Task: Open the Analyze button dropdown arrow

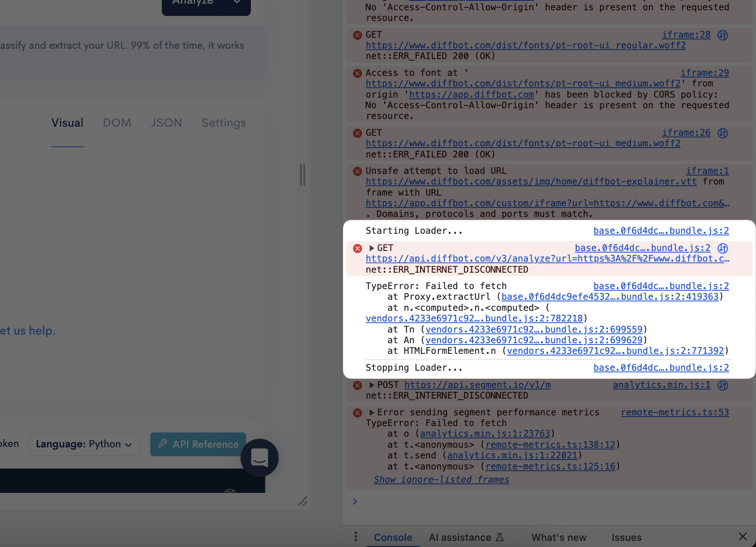Action: (x=237, y=2)
